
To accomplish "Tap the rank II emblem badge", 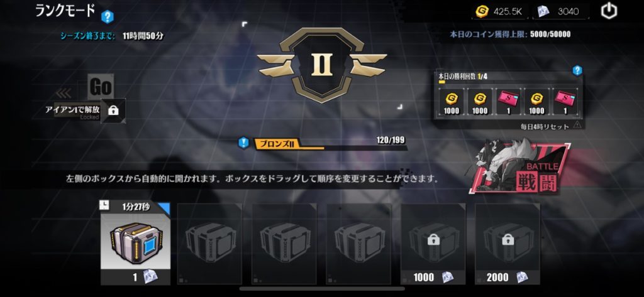I will 322,65.
